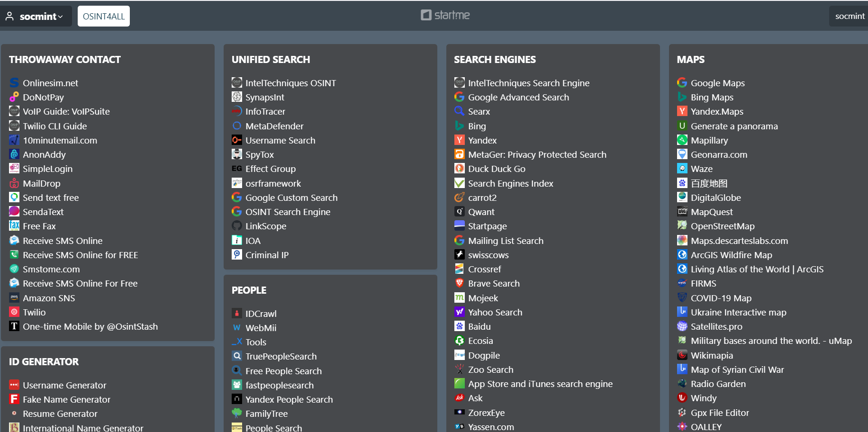
Task: Open the Generate a panorama link
Action: [x=734, y=126]
